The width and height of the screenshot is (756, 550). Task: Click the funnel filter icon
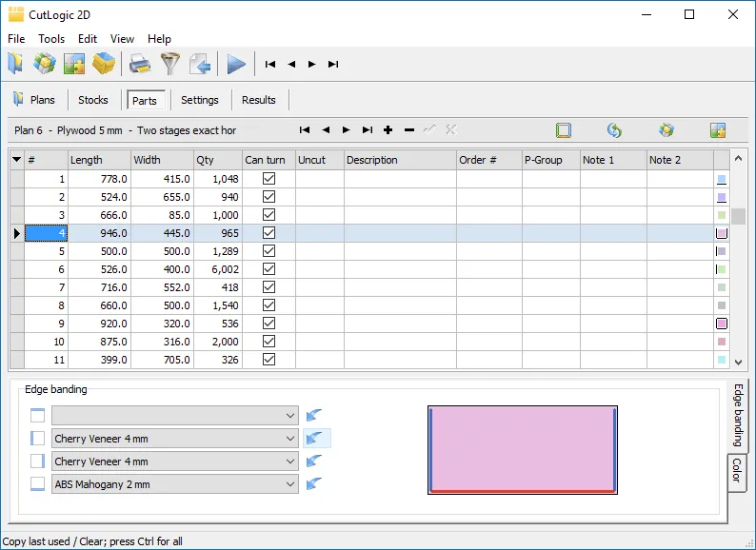tap(169, 64)
